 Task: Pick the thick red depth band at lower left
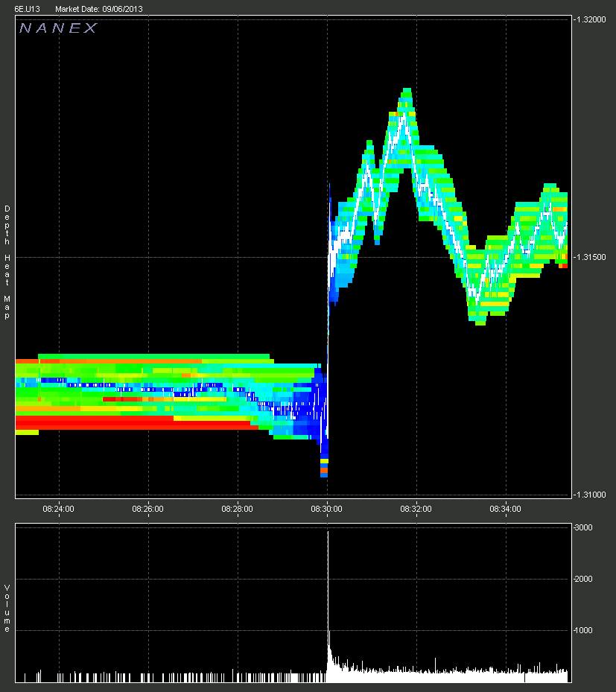[134, 423]
